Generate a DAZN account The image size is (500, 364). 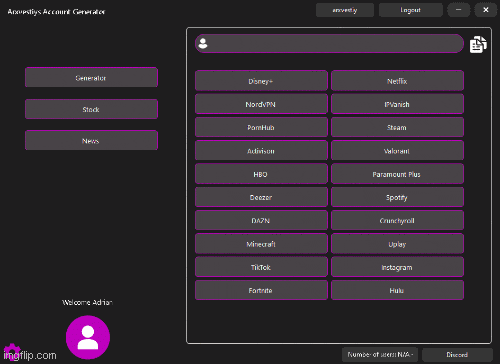tap(261, 220)
